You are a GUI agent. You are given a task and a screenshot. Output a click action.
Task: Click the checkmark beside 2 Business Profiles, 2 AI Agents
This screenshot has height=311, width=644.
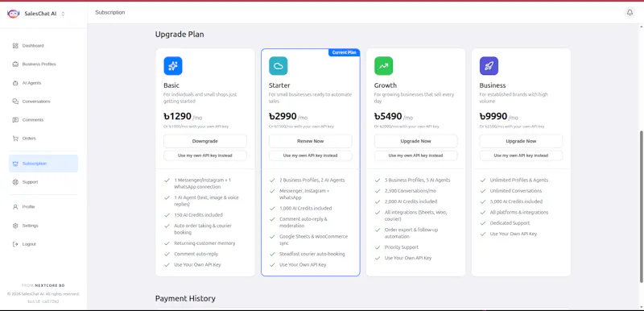click(x=272, y=180)
